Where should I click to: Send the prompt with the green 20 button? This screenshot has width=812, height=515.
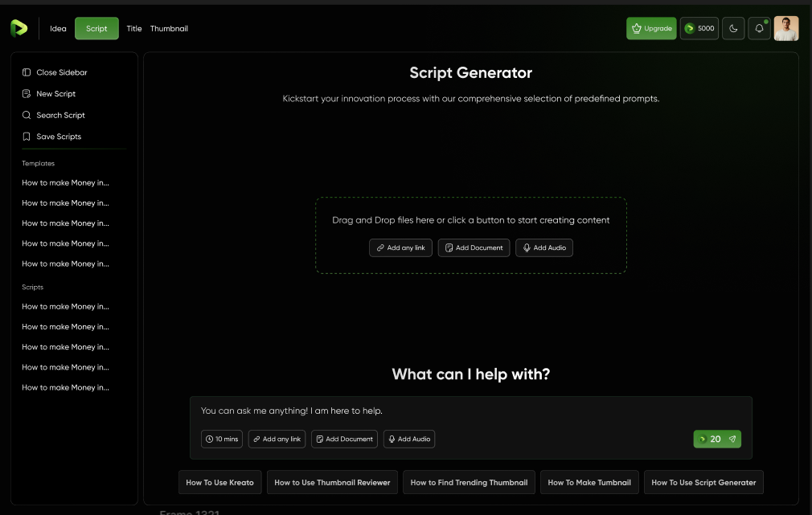pyautogui.click(x=717, y=439)
